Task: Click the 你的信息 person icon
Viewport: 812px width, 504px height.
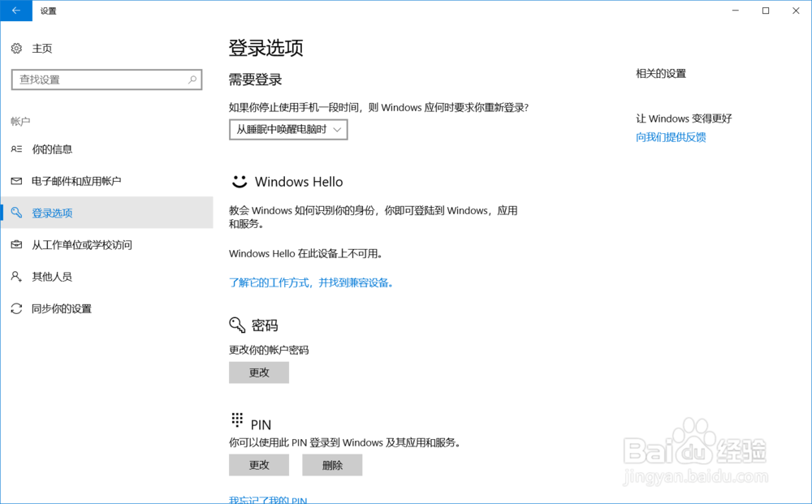Action: point(16,149)
